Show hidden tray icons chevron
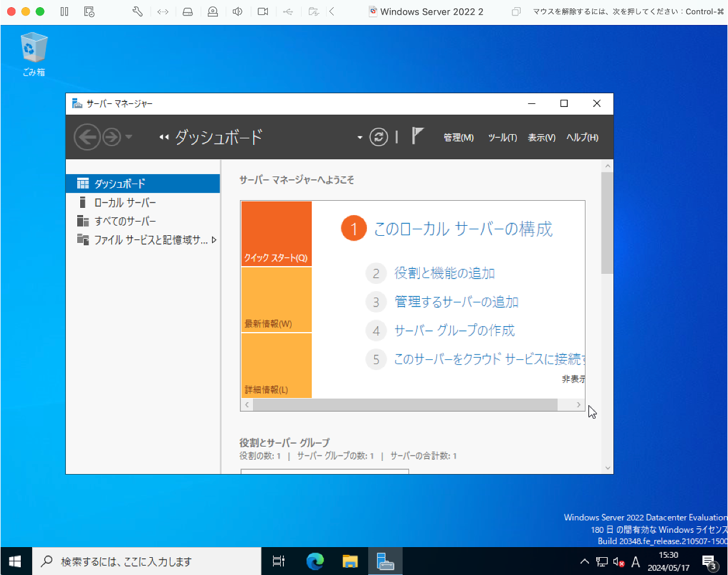Screen dimensions: 728x575 (x=585, y=561)
